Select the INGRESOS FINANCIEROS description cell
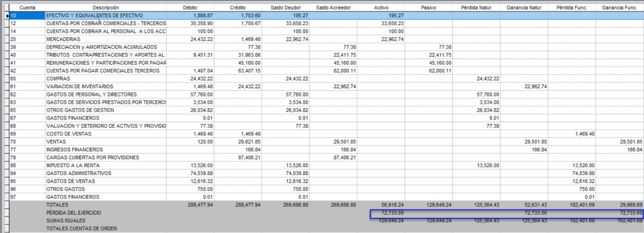The height and width of the screenshot is (233, 644). (x=106, y=150)
